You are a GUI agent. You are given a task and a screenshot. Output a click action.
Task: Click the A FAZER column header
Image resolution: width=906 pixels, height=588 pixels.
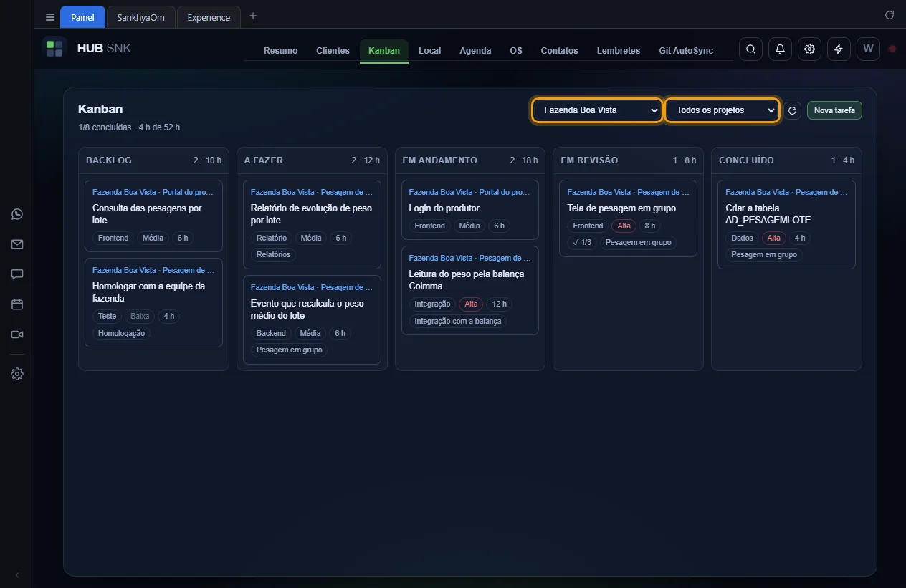pos(312,160)
